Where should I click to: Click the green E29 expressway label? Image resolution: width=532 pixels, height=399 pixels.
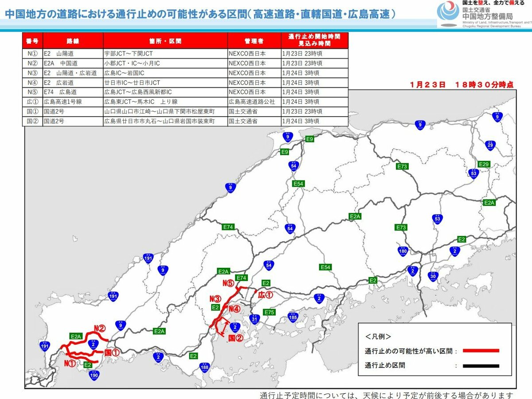(x=484, y=164)
